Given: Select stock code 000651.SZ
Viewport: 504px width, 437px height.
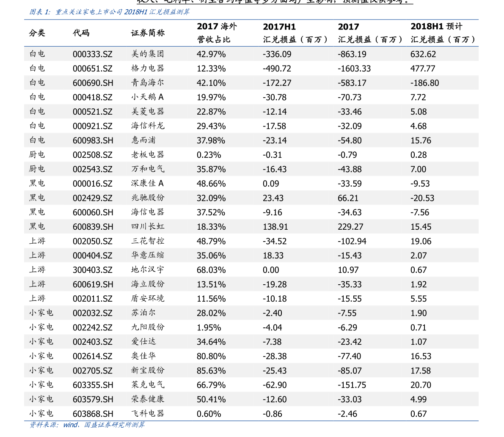Looking at the screenshot, I should tap(93, 69).
